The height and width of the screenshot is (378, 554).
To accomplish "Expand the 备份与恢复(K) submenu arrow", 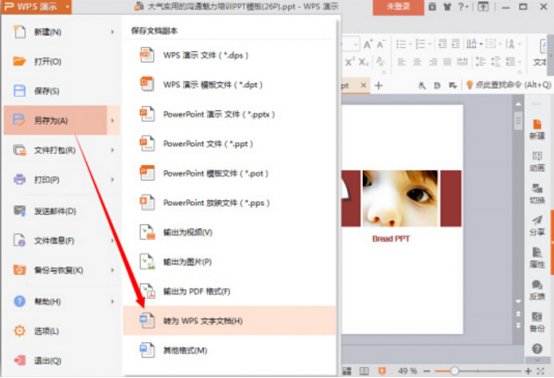I will 112,270.
